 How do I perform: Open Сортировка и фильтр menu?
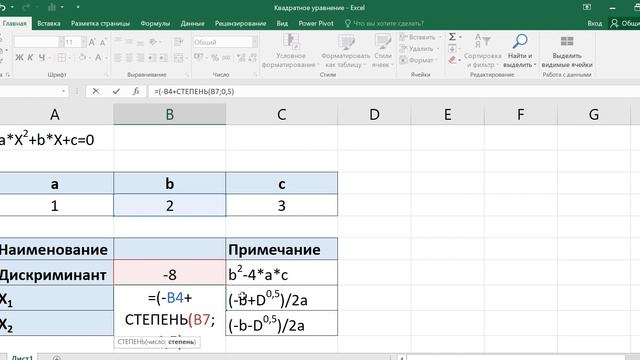coord(482,51)
